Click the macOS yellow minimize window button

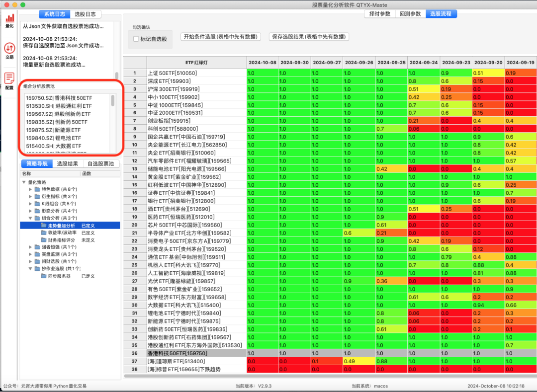pyautogui.click(x=15, y=5)
